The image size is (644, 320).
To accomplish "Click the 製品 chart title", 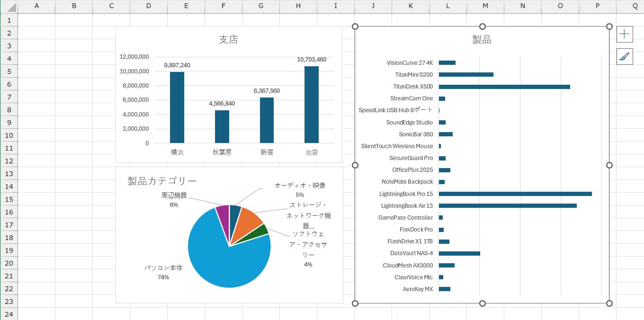I will (482, 40).
